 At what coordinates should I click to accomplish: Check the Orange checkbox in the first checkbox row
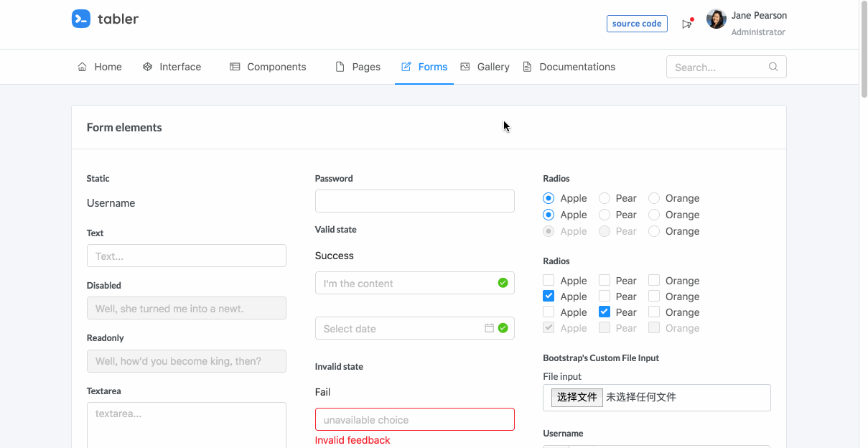654,281
